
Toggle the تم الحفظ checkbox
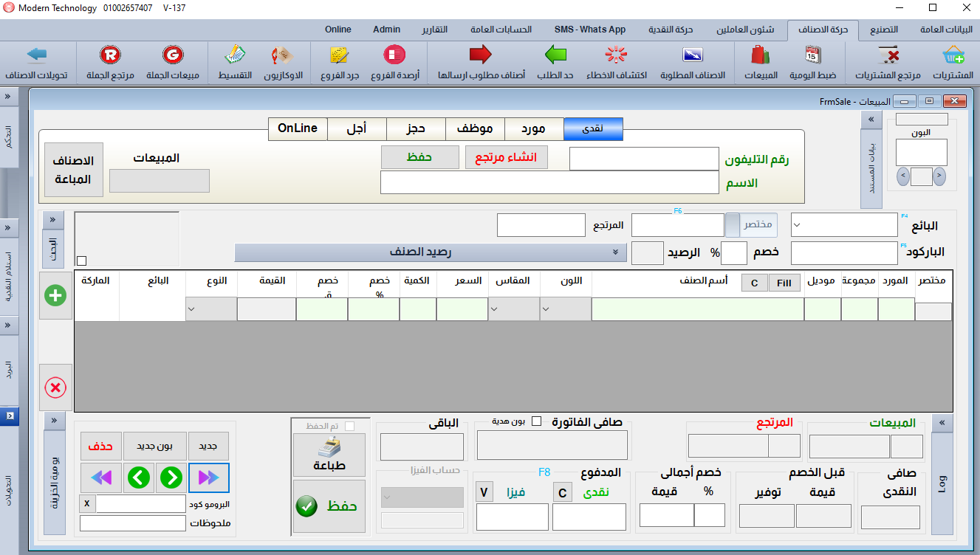pos(349,426)
